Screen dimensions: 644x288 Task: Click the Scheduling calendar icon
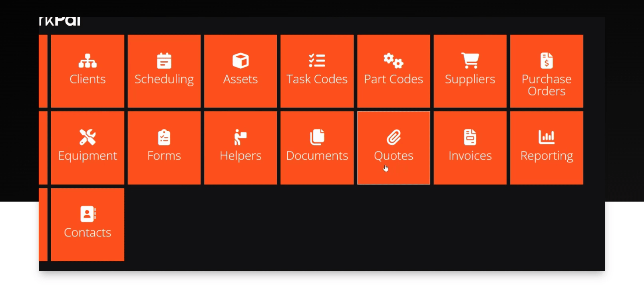coord(164,61)
